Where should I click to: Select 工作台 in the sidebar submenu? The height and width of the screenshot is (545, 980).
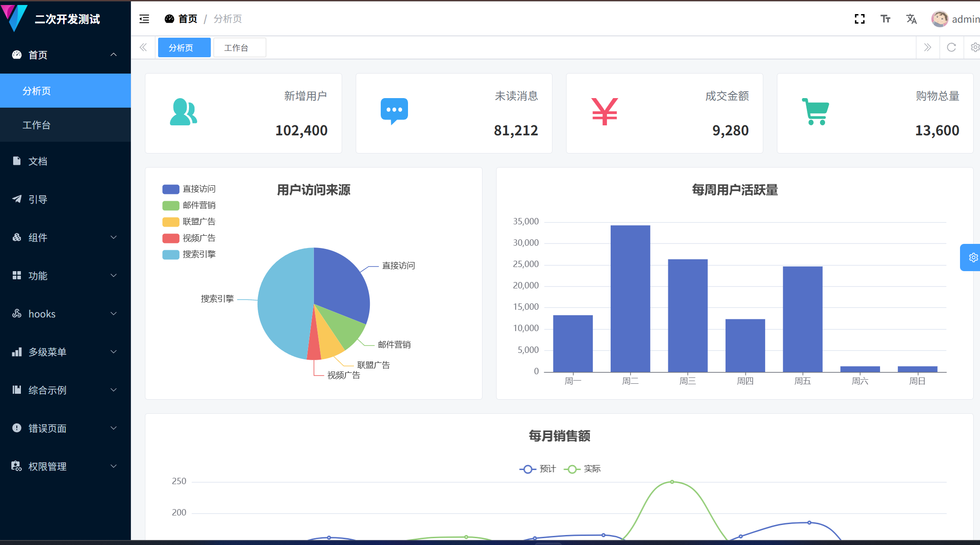(36, 125)
